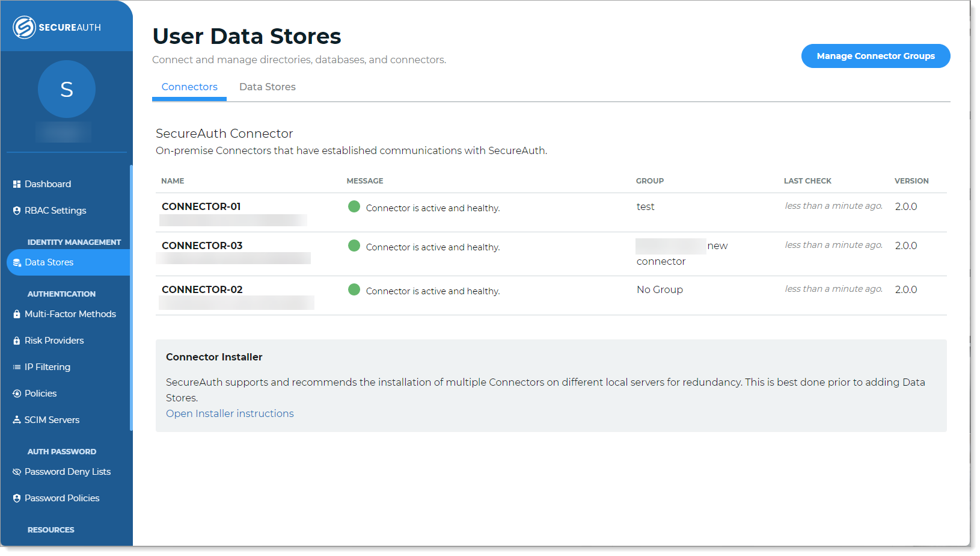
Task: Open Password Policies menu item
Action: point(62,498)
